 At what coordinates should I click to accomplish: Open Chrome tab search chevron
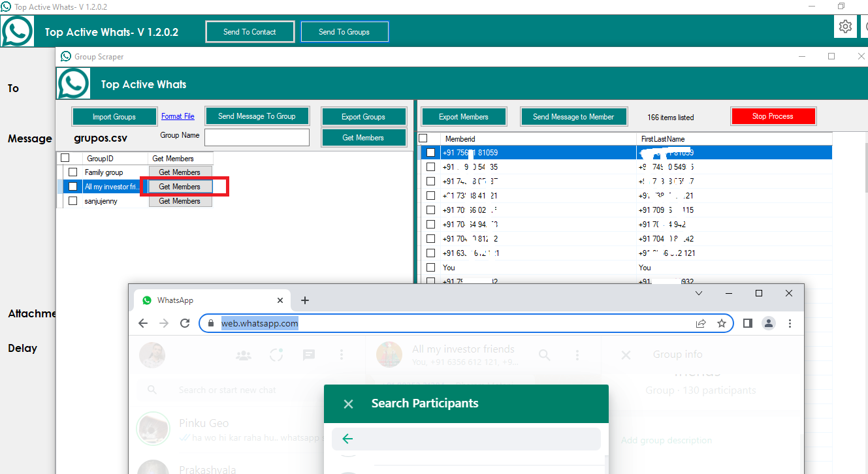(x=699, y=293)
